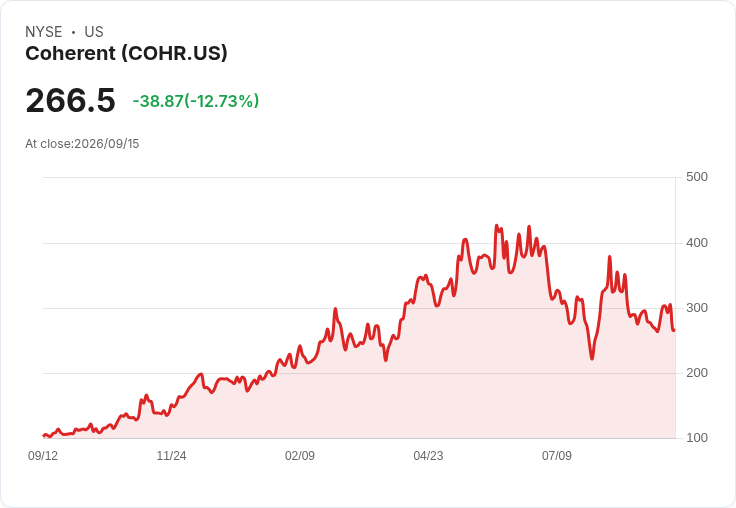Click the Coherent (COHR.US) stock title
Viewport: 736px width, 508px height.
click(126, 54)
